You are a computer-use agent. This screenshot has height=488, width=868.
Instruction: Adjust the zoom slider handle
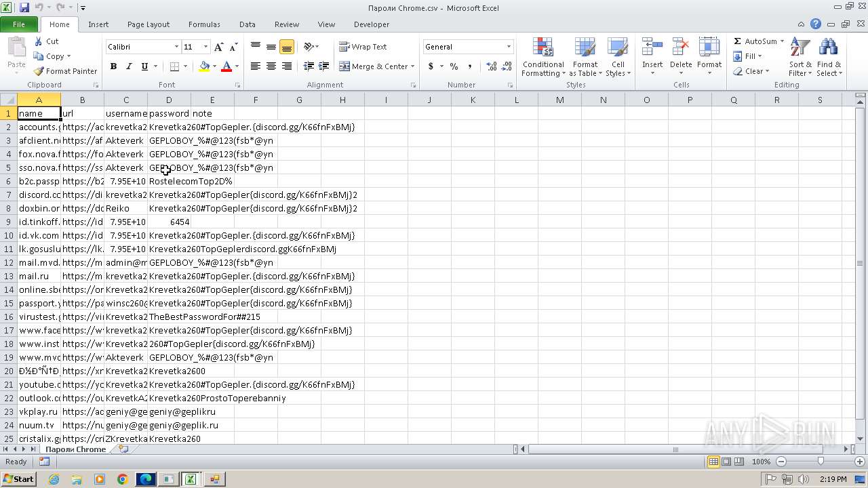[x=821, y=462]
